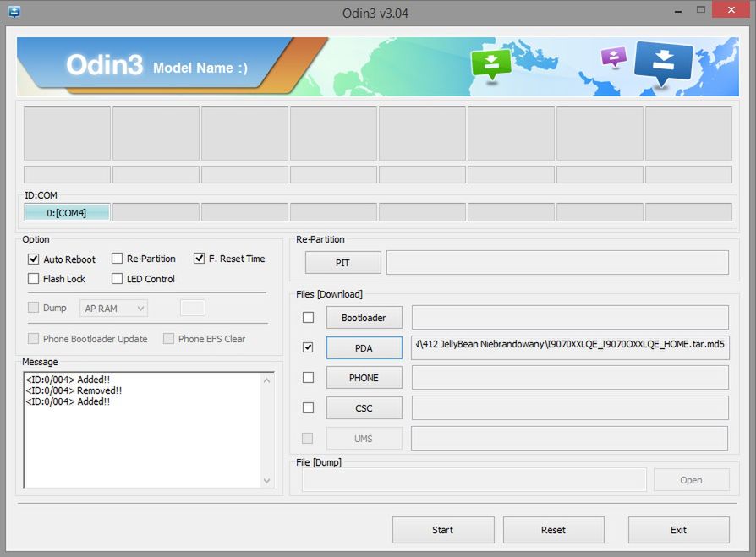Check the CSC file checkbox
The height and width of the screenshot is (557, 756).
[x=308, y=408]
